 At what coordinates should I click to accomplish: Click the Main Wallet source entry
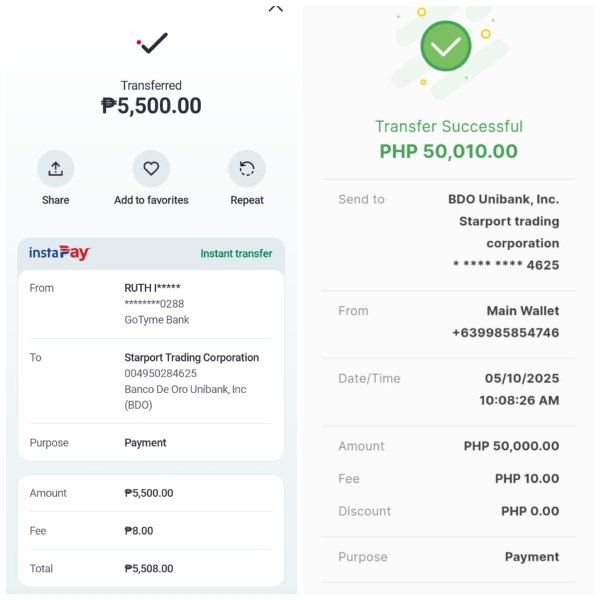(522, 311)
